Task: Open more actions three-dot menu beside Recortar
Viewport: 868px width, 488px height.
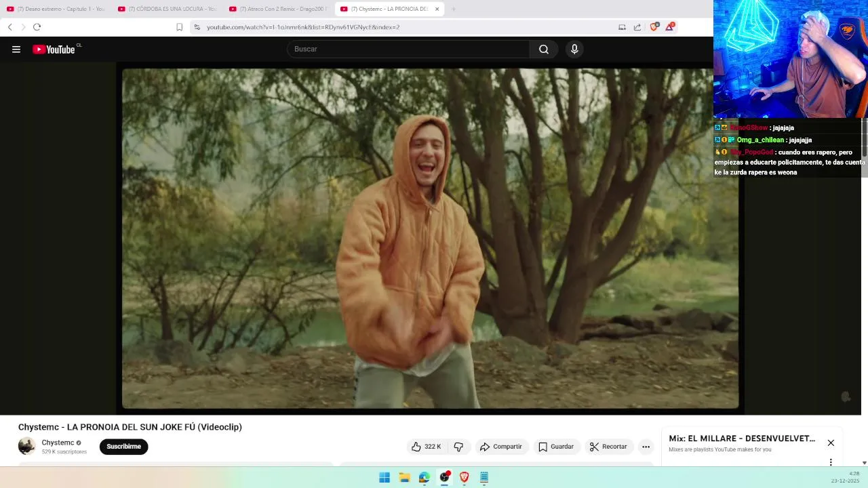Action: point(646,447)
